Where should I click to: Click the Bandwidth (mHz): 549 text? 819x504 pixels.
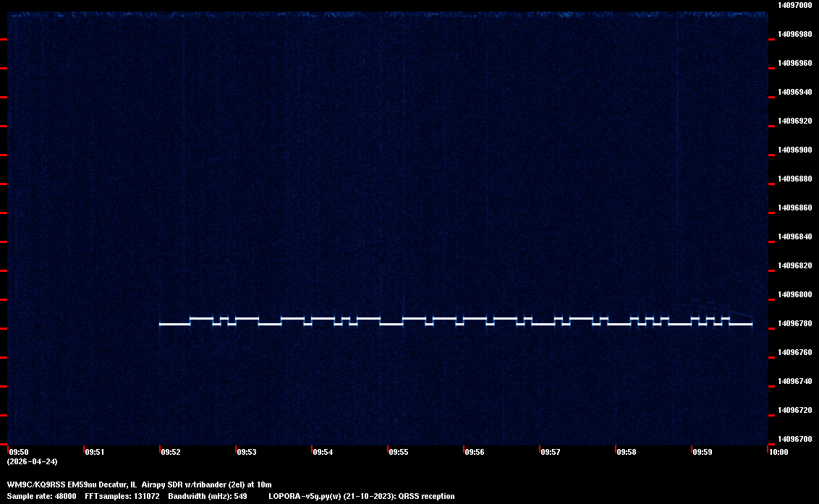pos(208,496)
